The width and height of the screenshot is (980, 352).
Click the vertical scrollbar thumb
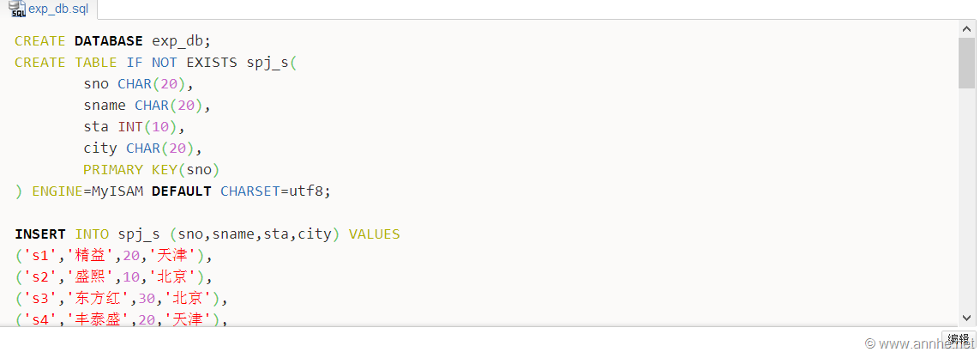pos(966,63)
